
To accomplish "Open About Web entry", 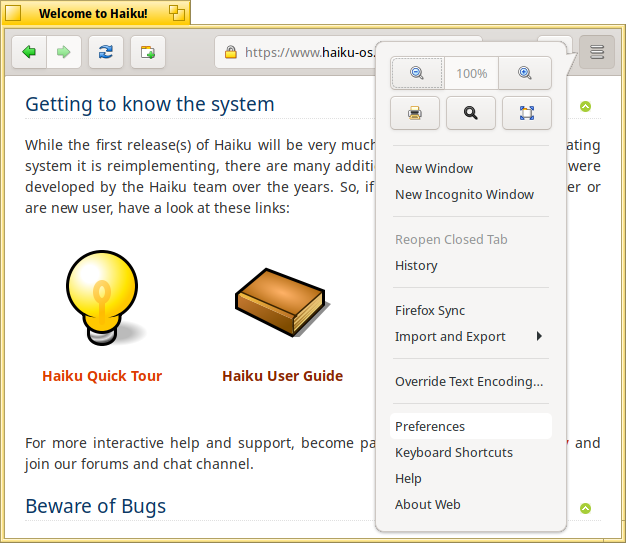I will click(471, 504).
